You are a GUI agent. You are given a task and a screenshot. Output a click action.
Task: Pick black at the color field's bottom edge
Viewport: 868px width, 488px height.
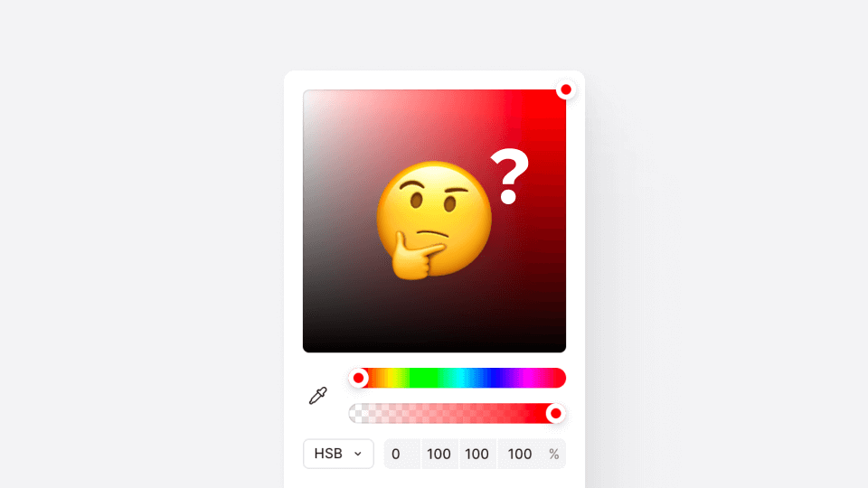pyautogui.click(x=435, y=348)
